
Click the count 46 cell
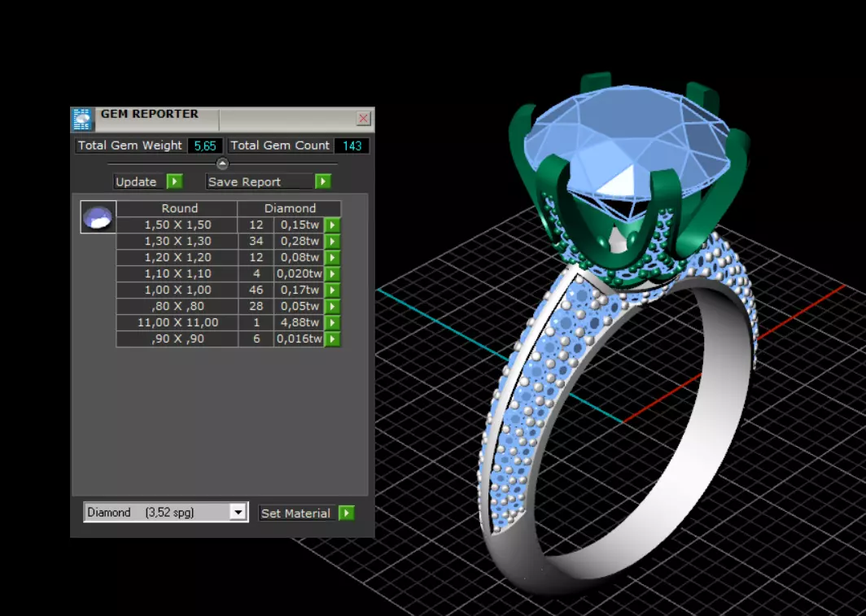coord(256,290)
